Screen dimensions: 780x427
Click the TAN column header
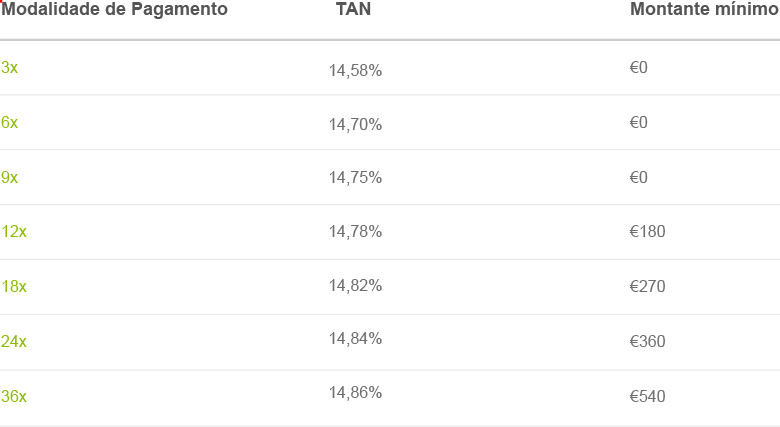coord(354,10)
